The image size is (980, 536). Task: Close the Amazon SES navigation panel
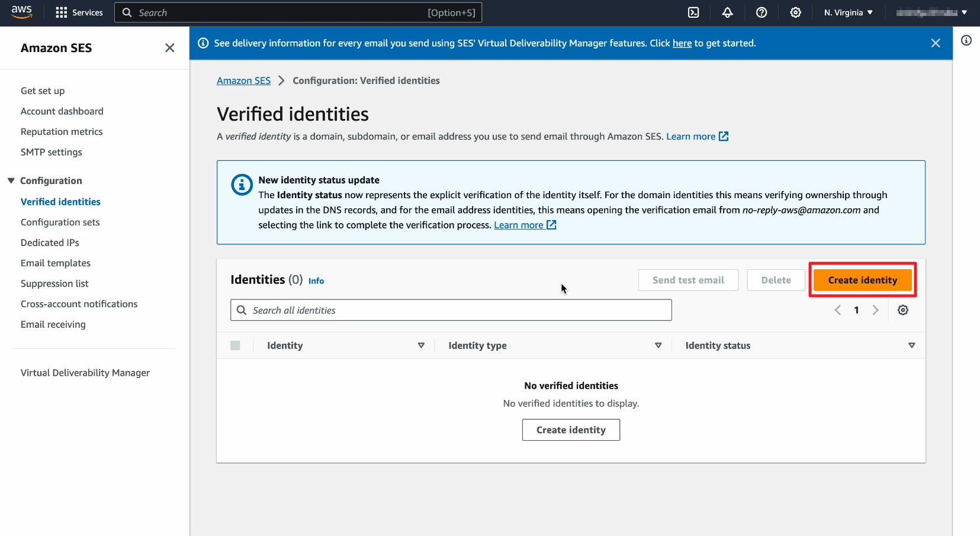click(x=169, y=48)
